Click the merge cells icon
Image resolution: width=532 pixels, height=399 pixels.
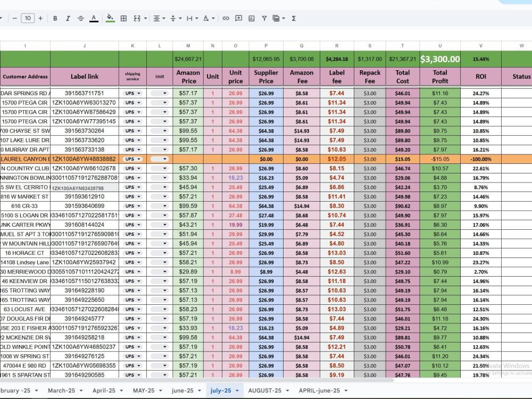[137, 18]
